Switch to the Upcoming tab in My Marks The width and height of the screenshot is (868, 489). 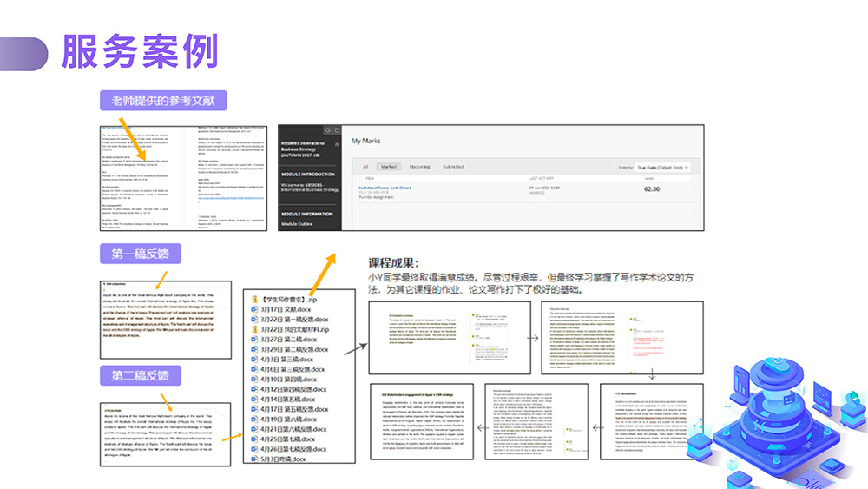pyautogui.click(x=419, y=167)
